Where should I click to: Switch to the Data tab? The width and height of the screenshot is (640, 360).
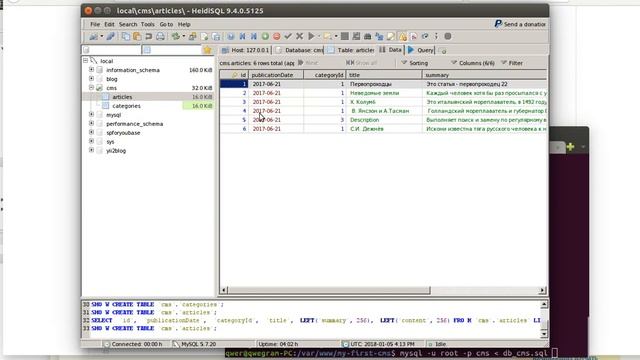390,50
